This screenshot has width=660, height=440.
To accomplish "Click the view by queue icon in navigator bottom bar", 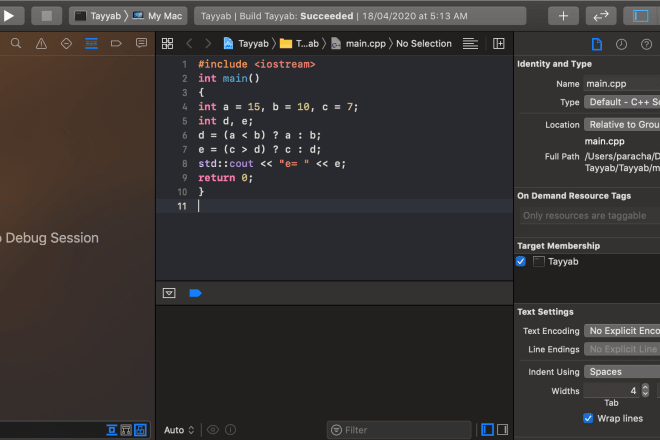I will pos(126,430).
